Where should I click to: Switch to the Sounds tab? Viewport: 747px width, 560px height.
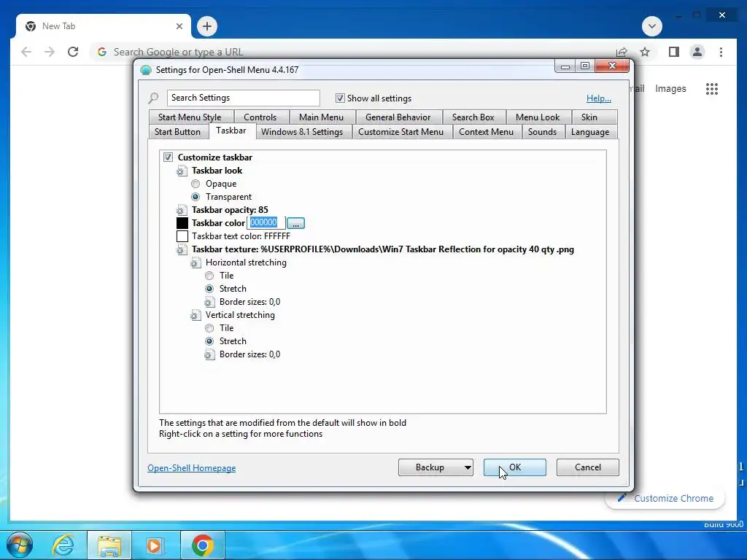click(x=542, y=132)
